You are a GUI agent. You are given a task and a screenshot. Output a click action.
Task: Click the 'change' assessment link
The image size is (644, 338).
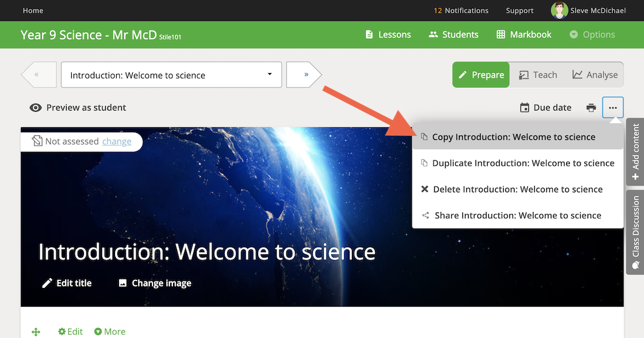117,142
